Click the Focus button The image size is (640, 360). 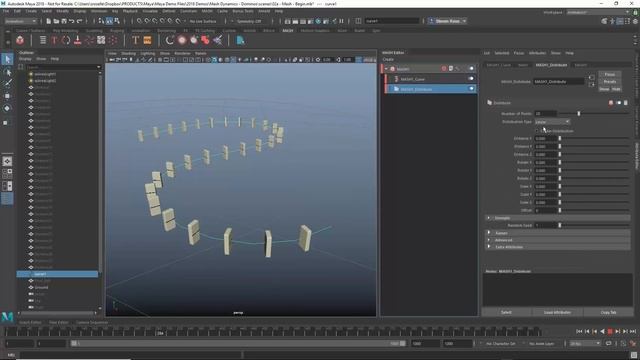(610, 74)
